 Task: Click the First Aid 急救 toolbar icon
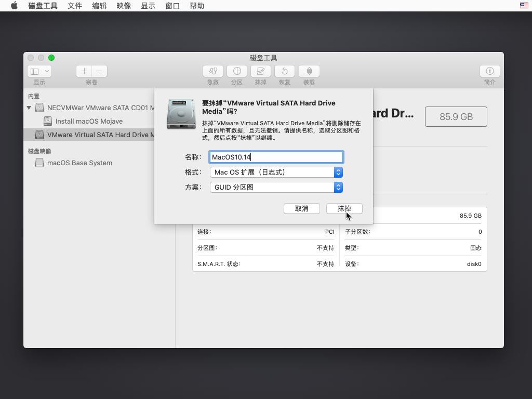pos(213,71)
